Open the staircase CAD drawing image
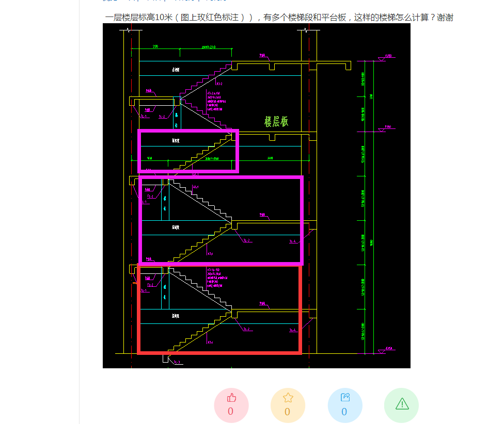This screenshot has width=504, height=424. 257,196
